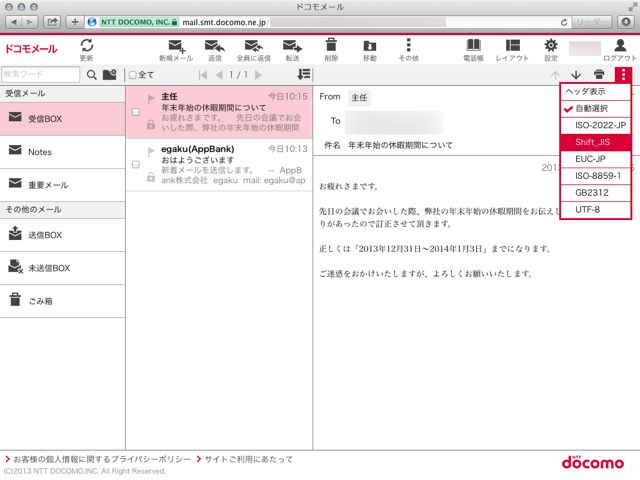
Task: Click the browser Reader (リーダー) button
Action: tap(591, 22)
